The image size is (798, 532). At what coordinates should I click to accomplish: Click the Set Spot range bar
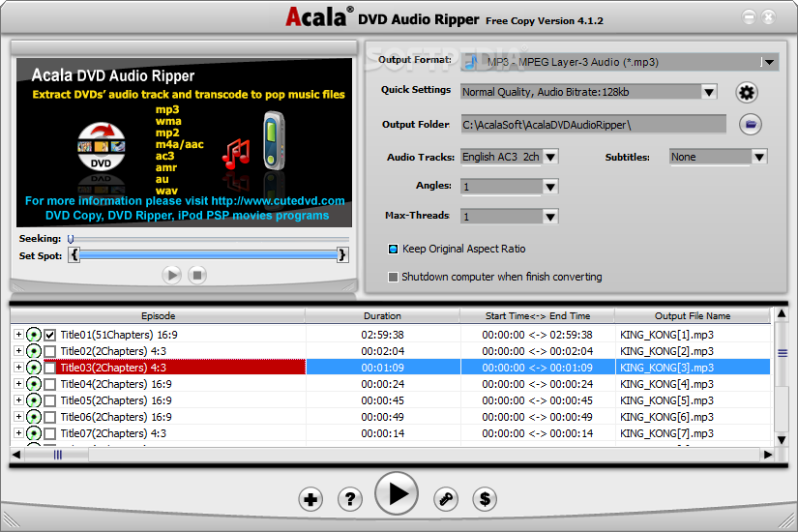click(x=208, y=254)
